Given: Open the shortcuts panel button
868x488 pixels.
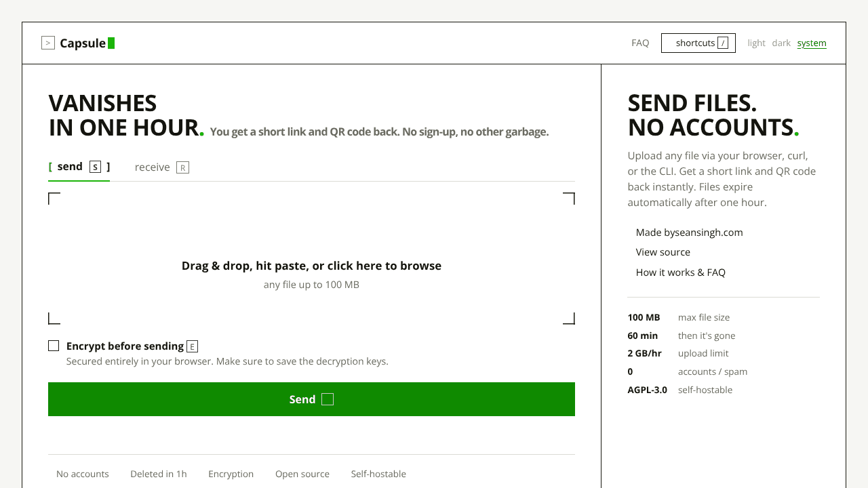Looking at the screenshot, I should click(698, 43).
